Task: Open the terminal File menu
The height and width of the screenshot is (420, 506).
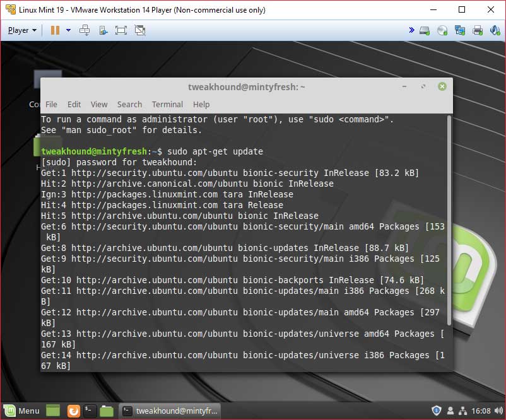Action: pos(51,105)
